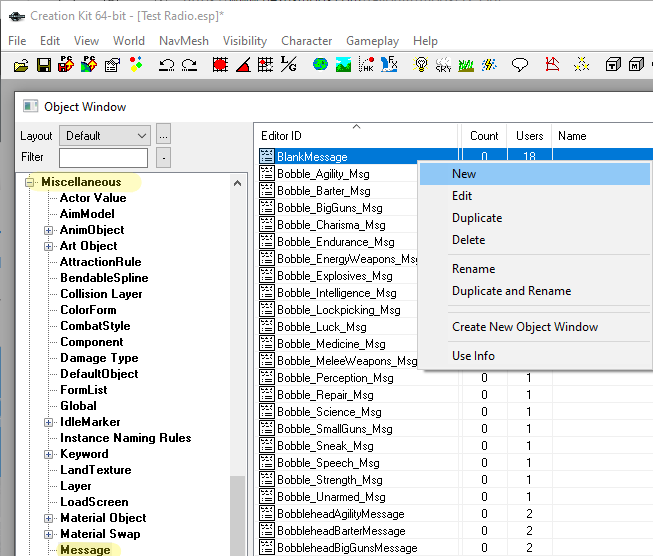Toggle the red angle snap icon

243,65
